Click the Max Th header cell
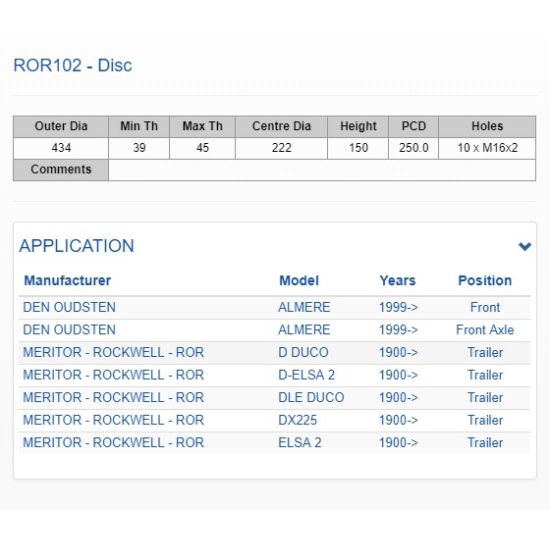 tap(202, 127)
